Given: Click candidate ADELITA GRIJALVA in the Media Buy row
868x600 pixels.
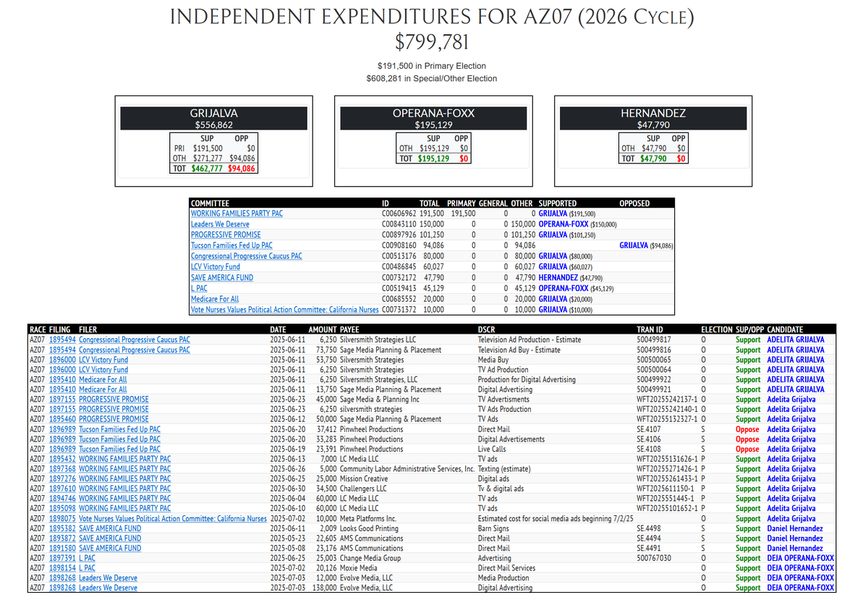Looking at the screenshot, I should click(x=796, y=360).
